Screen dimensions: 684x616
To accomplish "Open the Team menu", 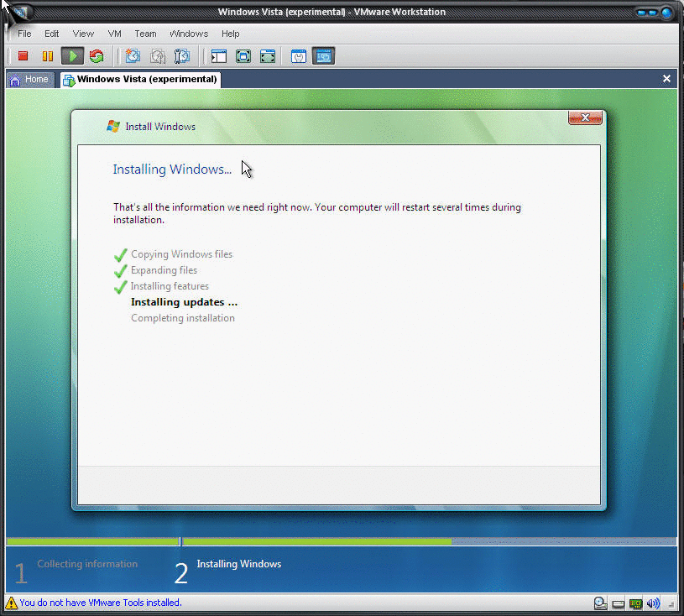I will (x=145, y=34).
